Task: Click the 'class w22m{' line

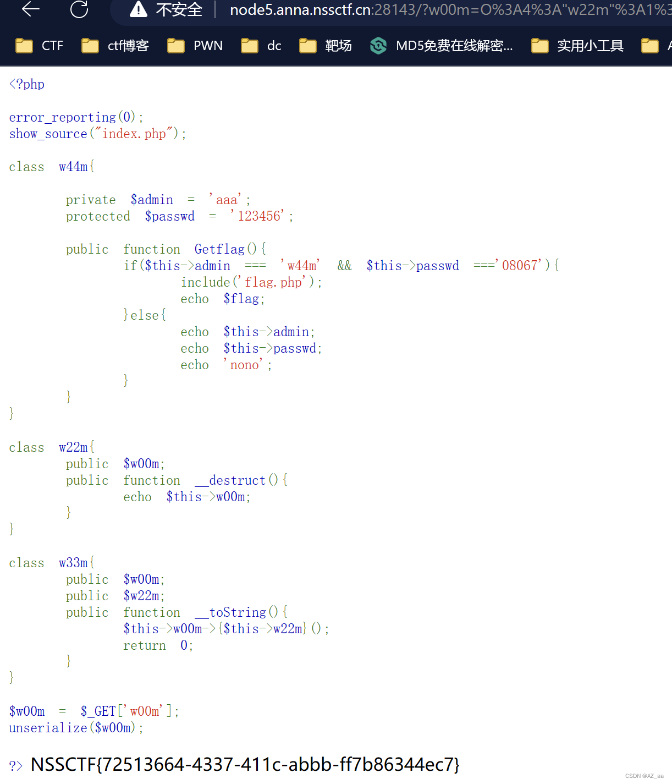Action: click(x=52, y=447)
